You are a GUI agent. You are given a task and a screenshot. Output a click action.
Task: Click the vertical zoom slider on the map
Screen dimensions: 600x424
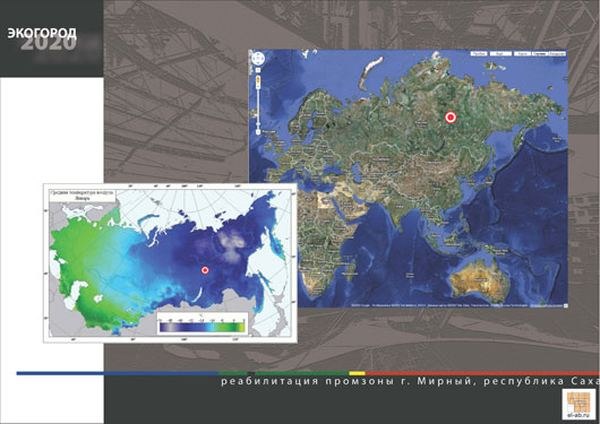point(259,104)
